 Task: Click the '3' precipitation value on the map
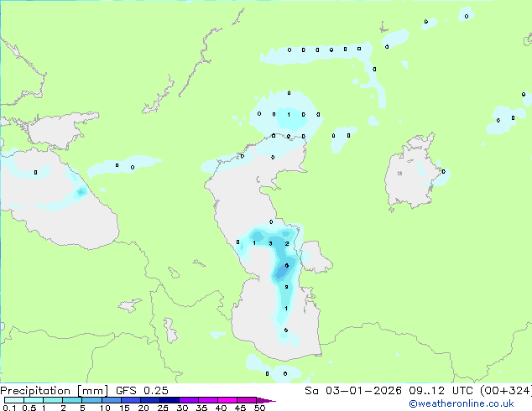coord(270,243)
